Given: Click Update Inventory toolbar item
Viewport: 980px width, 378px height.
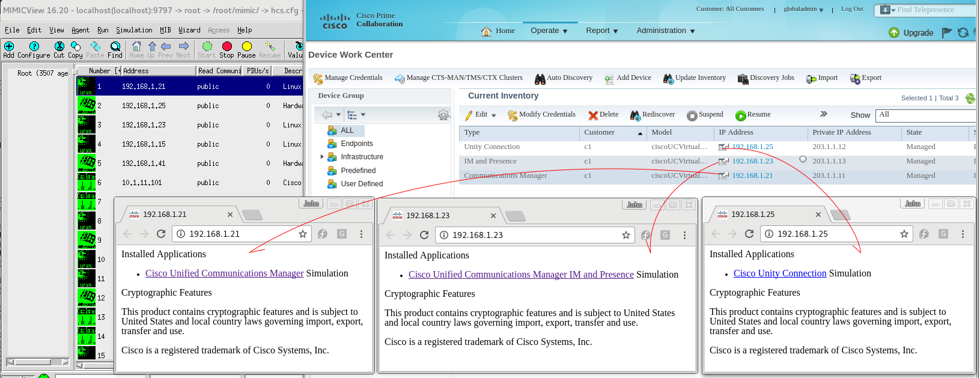Looking at the screenshot, I should pos(695,78).
